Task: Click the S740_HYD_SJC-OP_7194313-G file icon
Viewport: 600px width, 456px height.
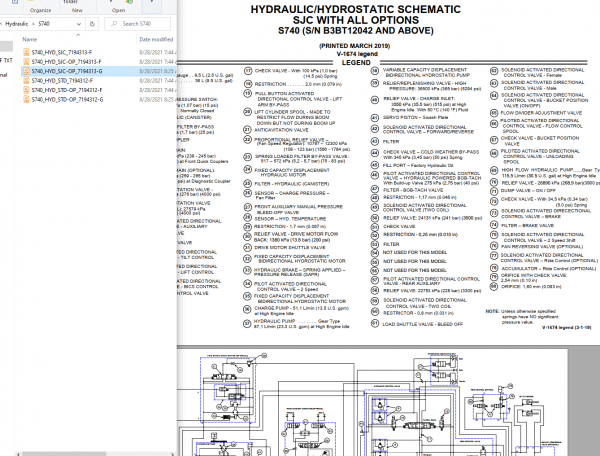Action: pyautogui.click(x=26, y=71)
